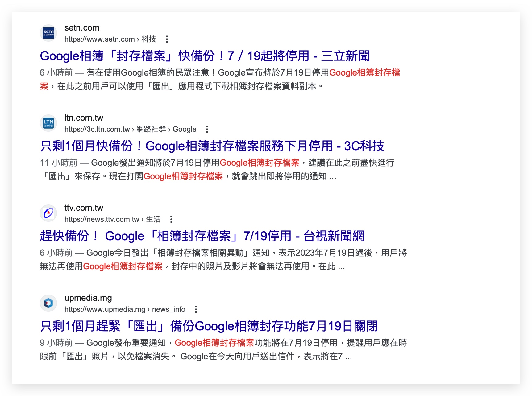532x396 pixels.
Task: Click the https://www.setn.com › 科技 URL
Action: click(110, 39)
